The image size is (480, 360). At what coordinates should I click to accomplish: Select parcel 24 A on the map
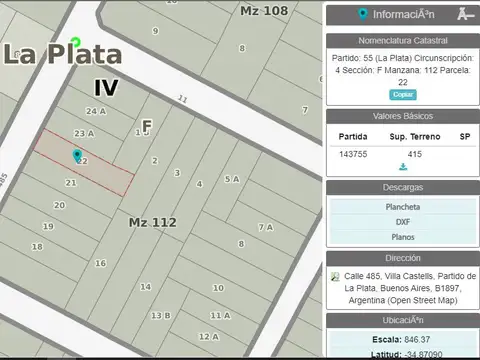click(x=96, y=111)
